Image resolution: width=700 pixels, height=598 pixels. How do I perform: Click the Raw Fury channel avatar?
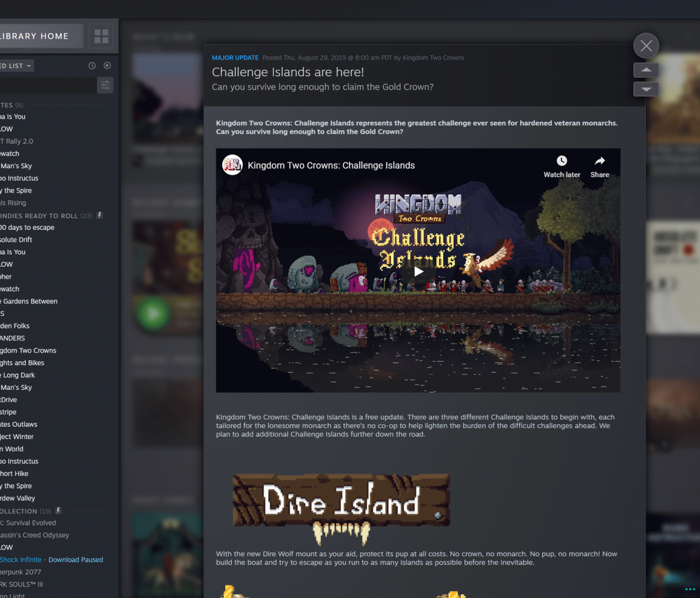click(x=233, y=165)
